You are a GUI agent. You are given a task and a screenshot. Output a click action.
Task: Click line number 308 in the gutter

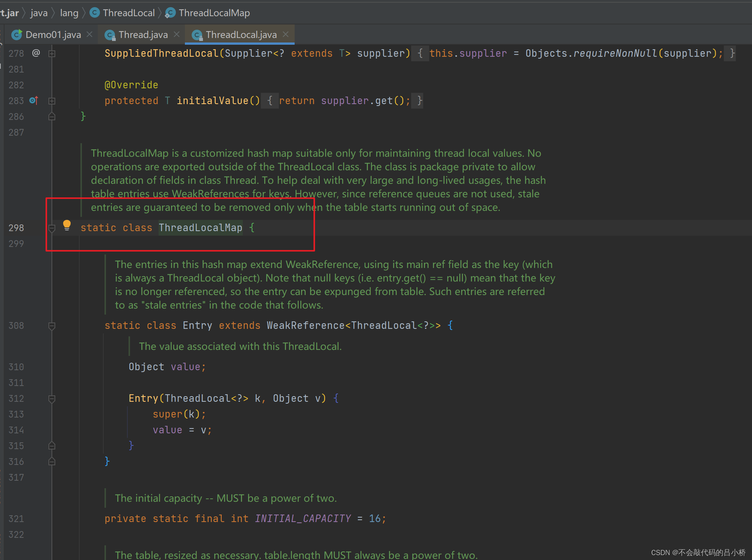(16, 325)
